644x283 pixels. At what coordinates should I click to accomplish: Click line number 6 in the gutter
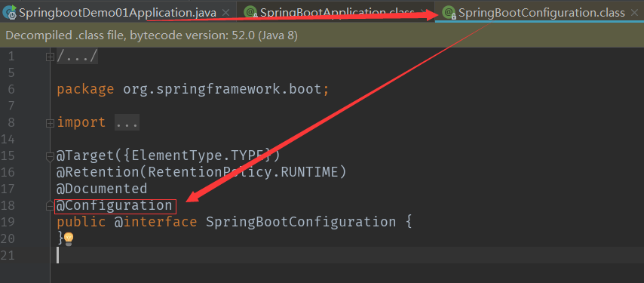[11, 90]
